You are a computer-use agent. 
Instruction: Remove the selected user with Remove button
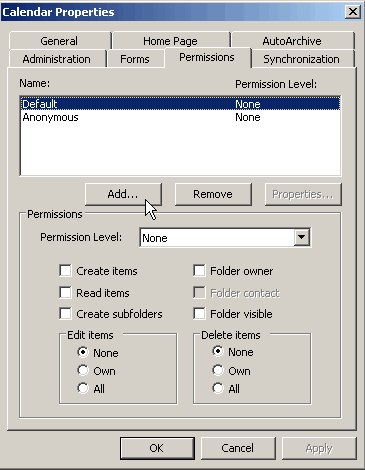213,194
